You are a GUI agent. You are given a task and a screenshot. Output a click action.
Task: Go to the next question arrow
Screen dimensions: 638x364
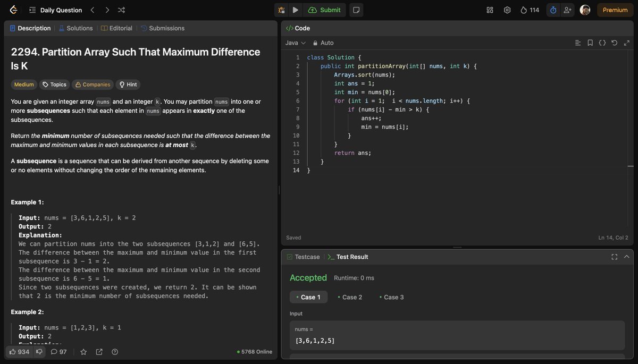(x=107, y=10)
